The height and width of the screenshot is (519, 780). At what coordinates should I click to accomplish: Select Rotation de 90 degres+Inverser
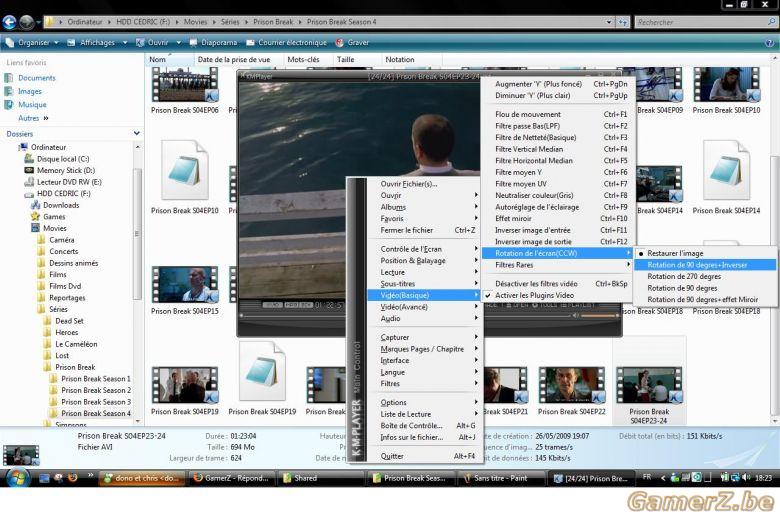705,265
